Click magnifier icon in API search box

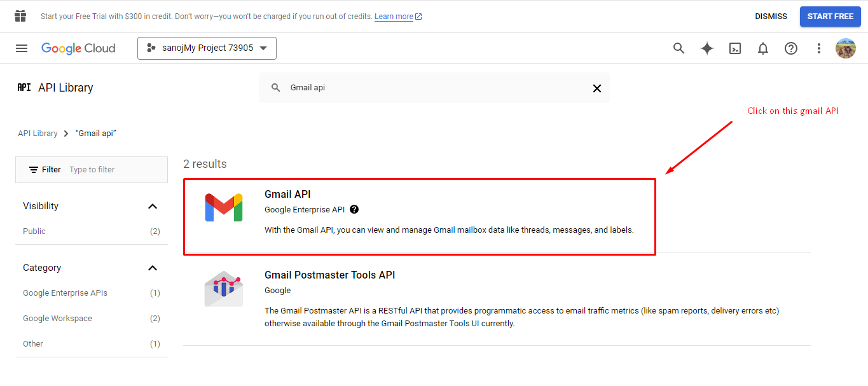point(276,88)
